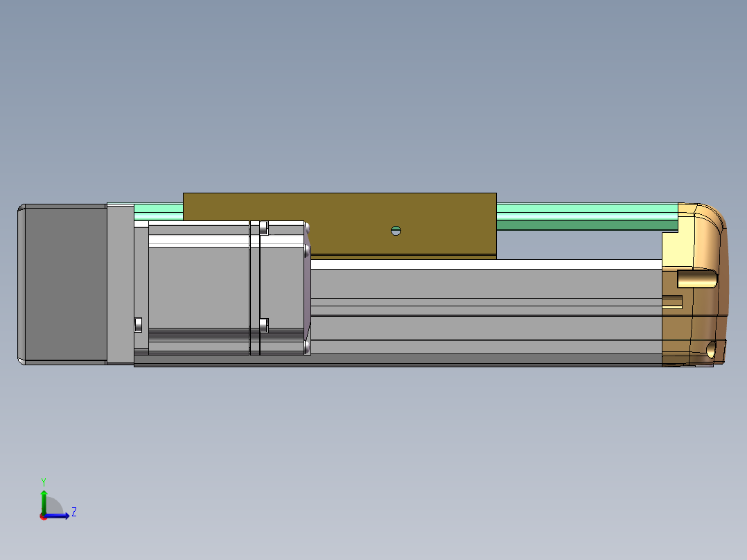Select the dark grey motor body

[x=62, y=285]
